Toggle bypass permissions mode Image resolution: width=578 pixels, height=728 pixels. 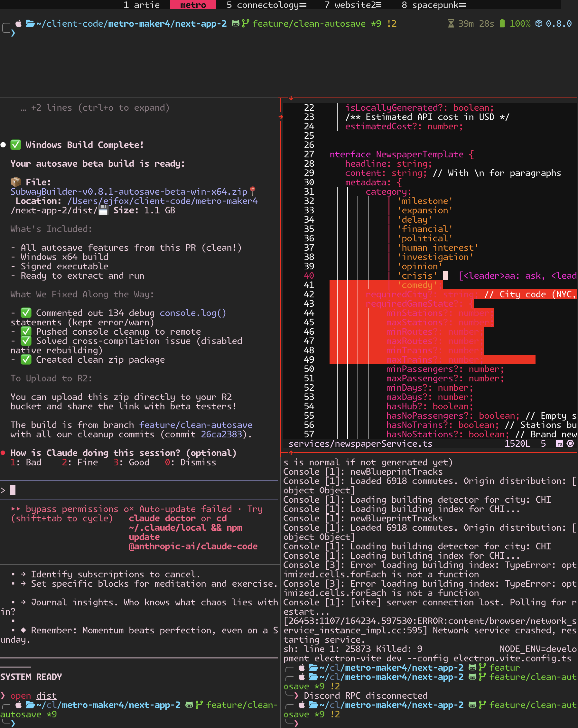(71, 509)
